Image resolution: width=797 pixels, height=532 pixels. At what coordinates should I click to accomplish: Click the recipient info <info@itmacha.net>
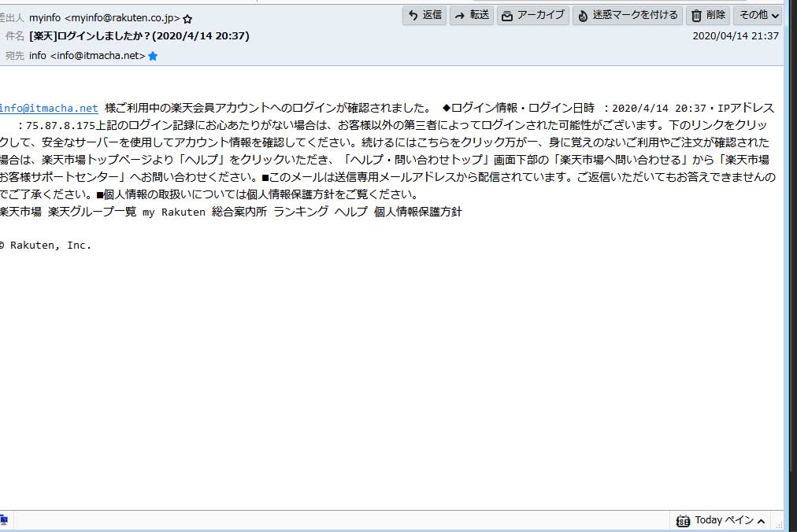pos(87,56)
